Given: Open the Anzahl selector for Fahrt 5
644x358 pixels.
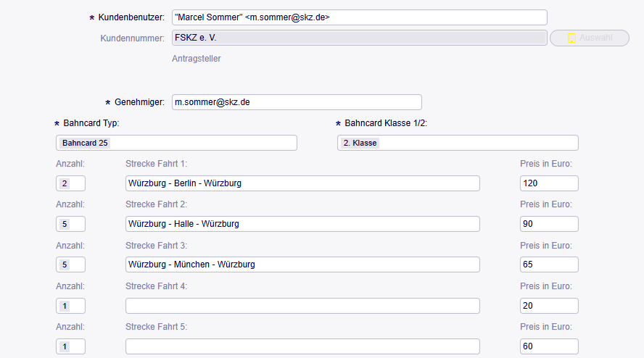Looking at the screenshot, I should tap(70, 346).
